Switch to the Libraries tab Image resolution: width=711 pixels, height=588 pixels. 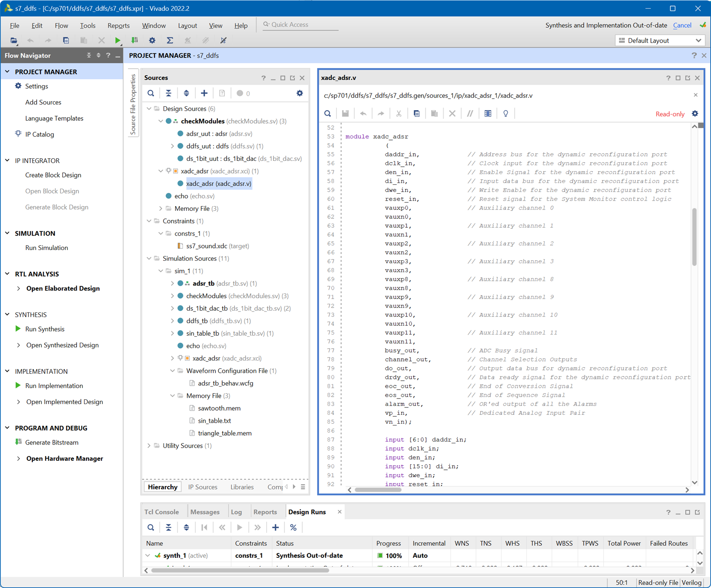coord(242,487)
